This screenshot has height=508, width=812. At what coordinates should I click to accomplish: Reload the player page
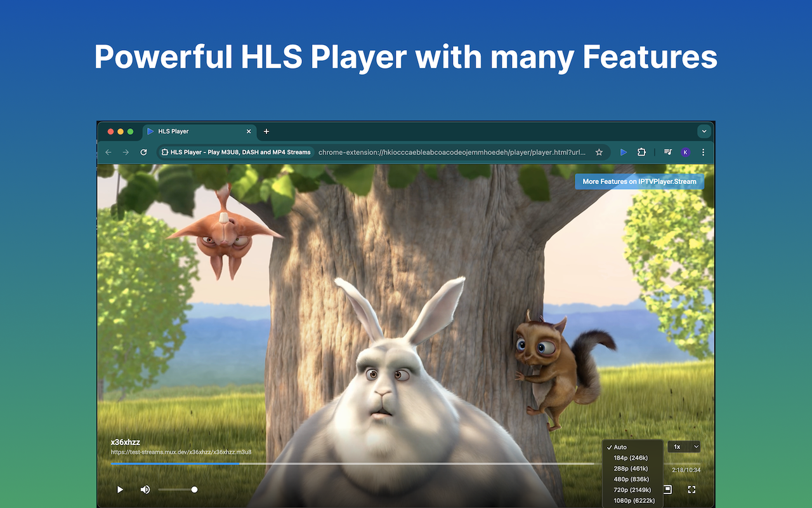tap(143, 152)
